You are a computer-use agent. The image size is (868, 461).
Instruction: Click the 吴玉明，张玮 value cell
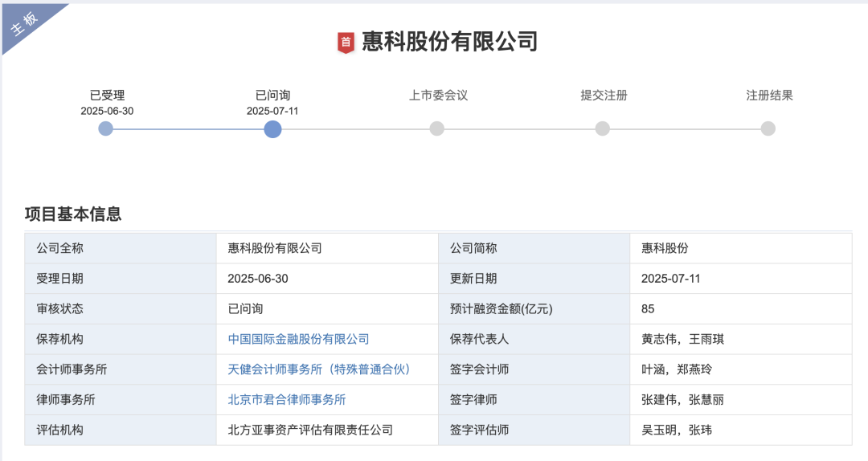741,430
